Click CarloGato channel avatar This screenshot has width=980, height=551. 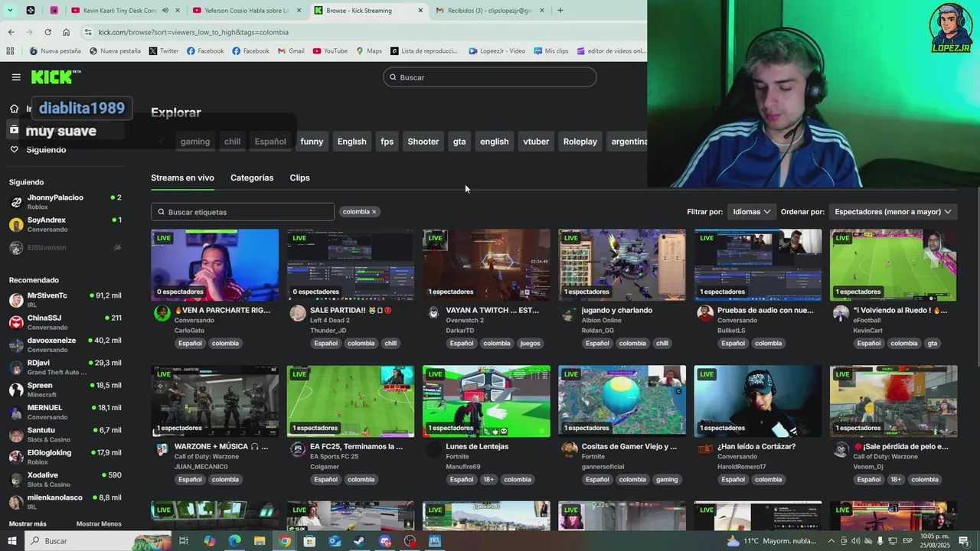(162, 313)
